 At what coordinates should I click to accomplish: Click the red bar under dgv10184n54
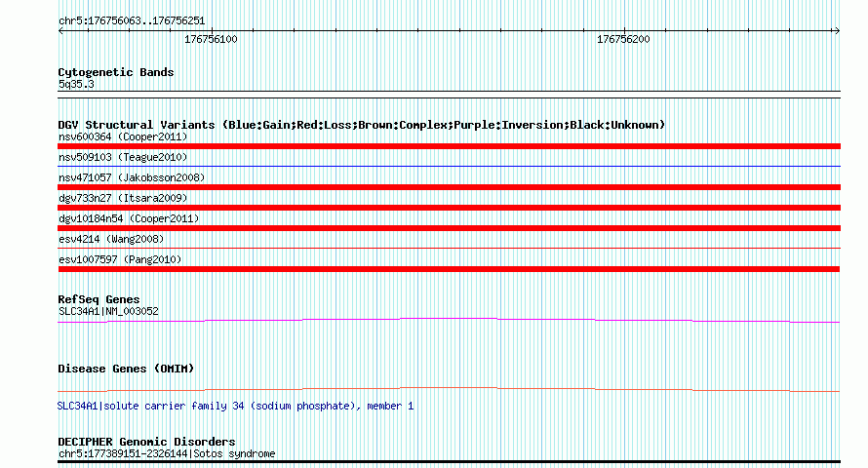tap(449, 228)
